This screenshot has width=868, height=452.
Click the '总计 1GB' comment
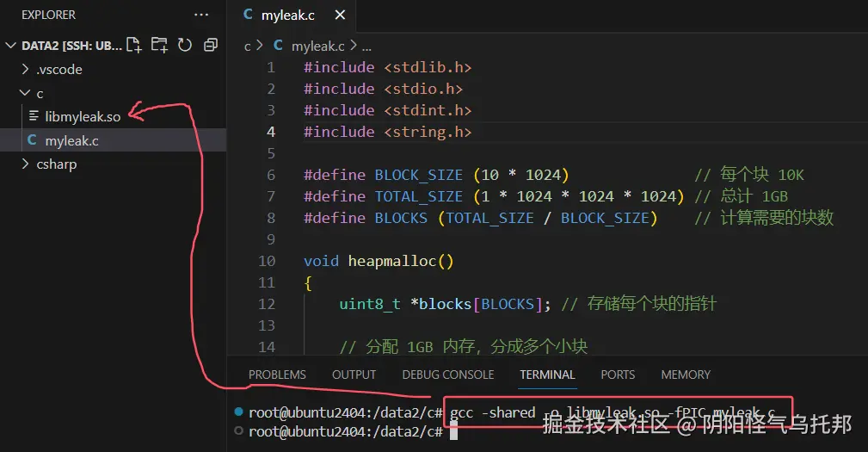[x=741, y=196]
